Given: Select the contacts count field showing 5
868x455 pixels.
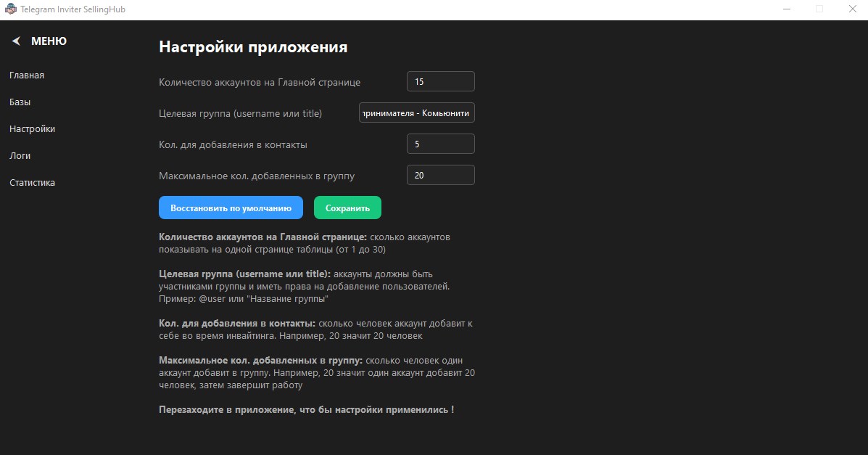Looking at the screenshot, I should [440, 144].
